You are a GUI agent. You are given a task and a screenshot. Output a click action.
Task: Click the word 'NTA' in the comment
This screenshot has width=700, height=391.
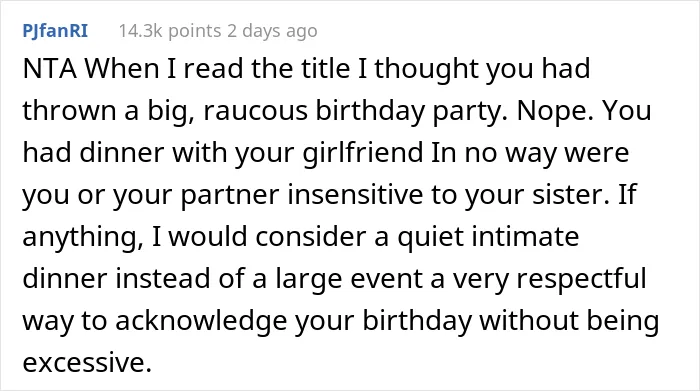tap(50, 69)
